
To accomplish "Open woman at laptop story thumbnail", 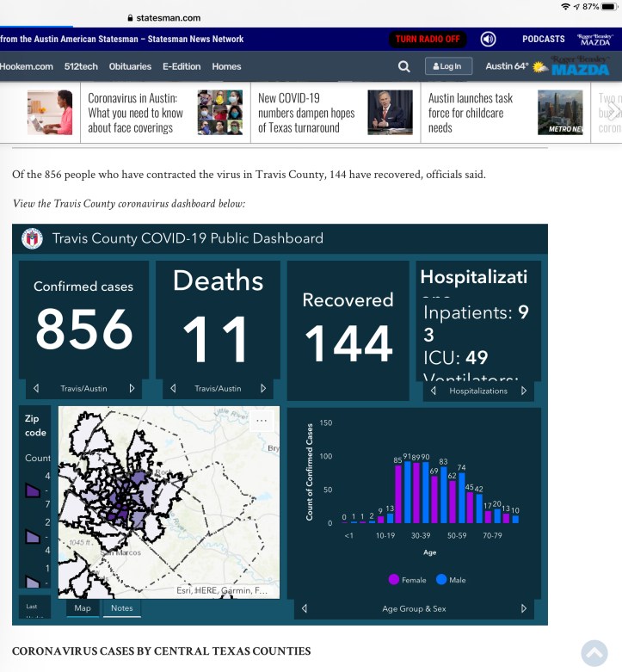I will (50, 112).
